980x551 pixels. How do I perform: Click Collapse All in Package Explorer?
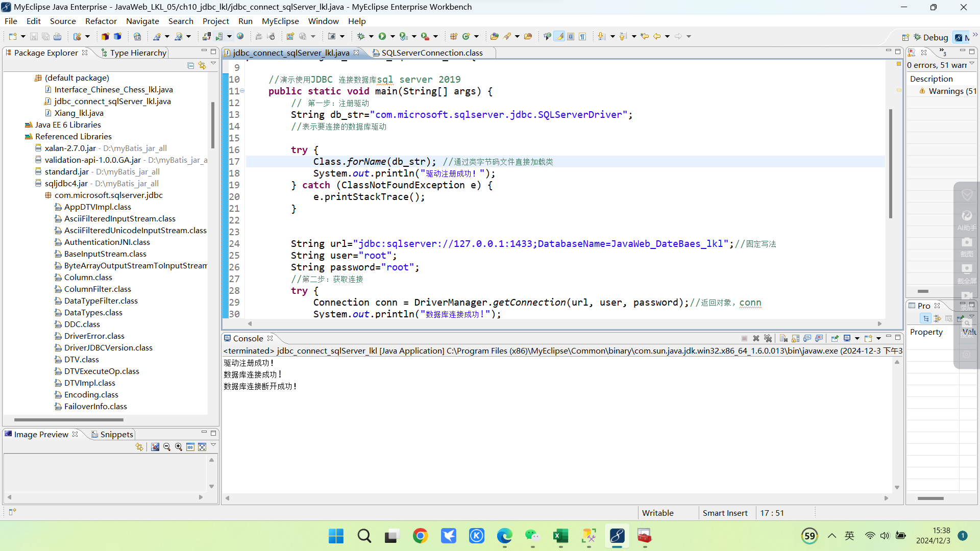[190, 65]
